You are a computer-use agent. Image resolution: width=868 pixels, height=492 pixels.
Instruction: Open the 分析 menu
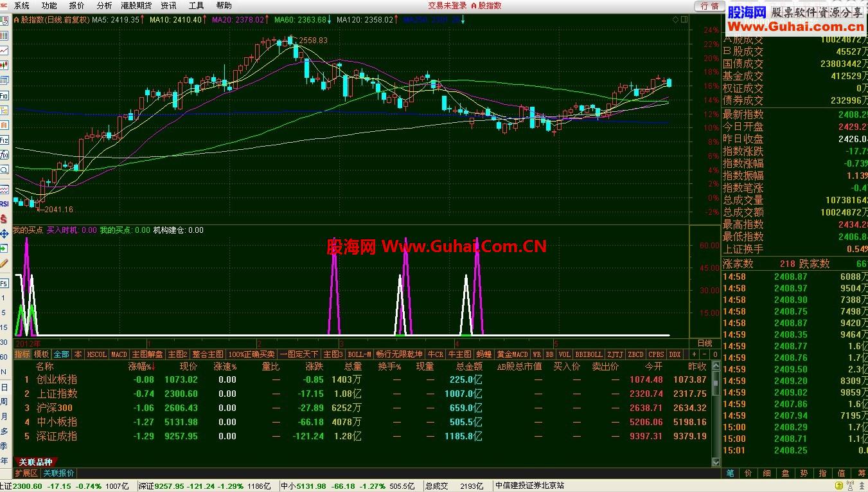tap(104, 5)
